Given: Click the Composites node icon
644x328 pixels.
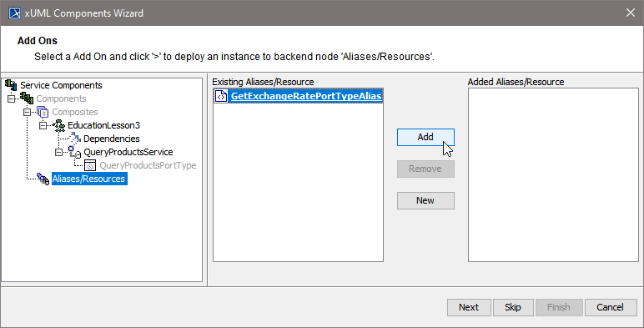Looking at the screenshot, I should coord(43,112).
